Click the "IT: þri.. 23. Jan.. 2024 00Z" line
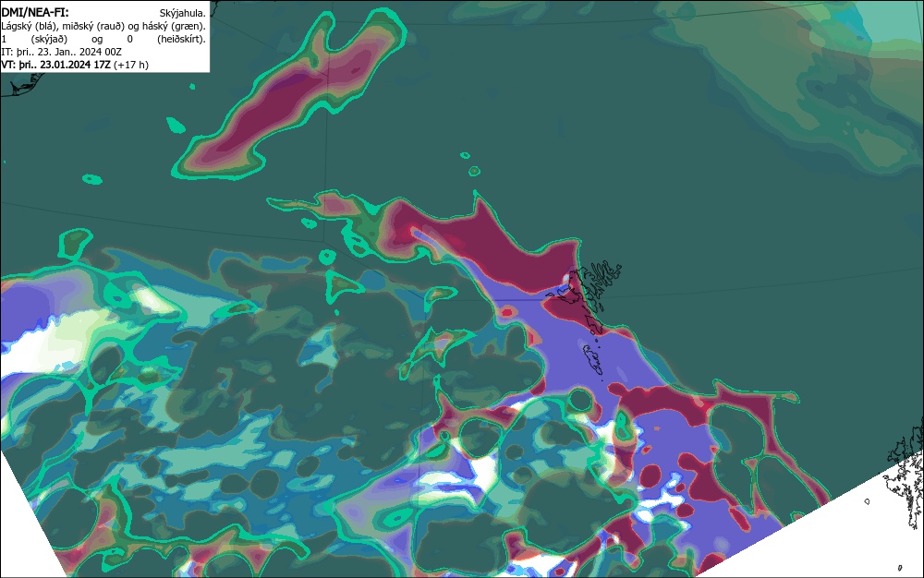Image resolution: width=924 pixels, height=578 pixels. [61, 52]
